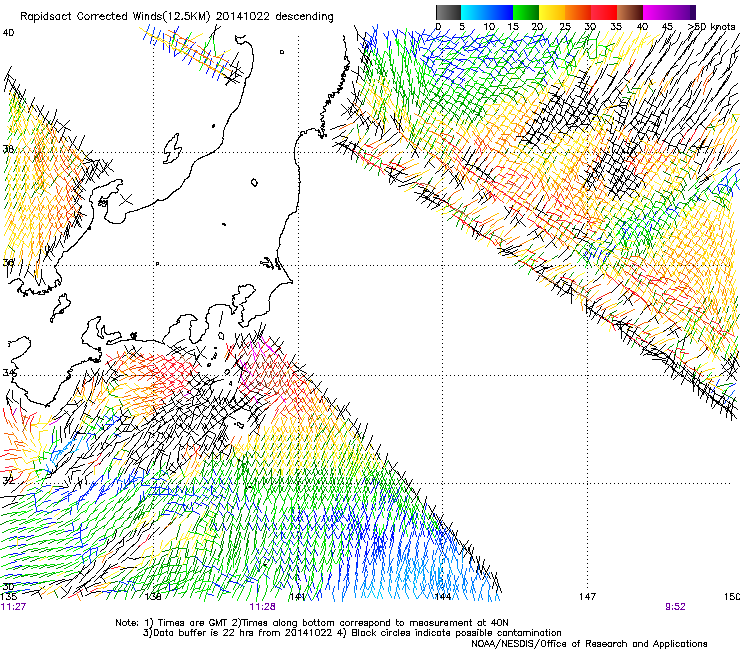Click the latitude label '34'
The height and width of the screenshot is (650, 740).
8,373
